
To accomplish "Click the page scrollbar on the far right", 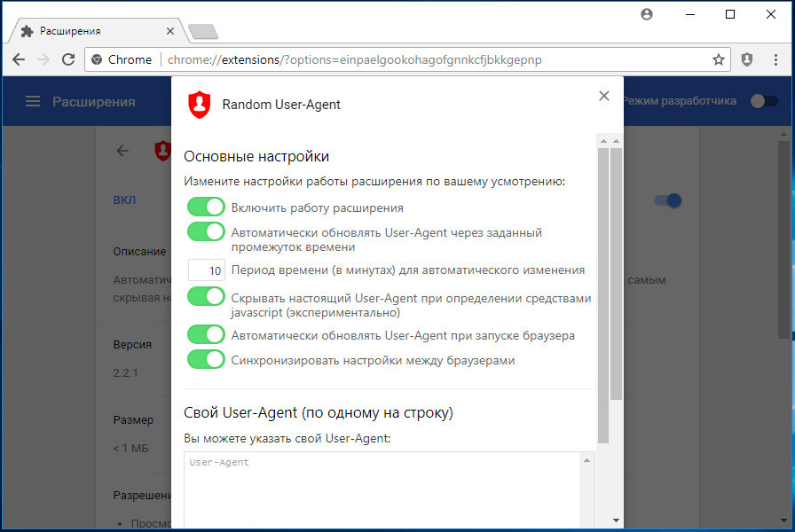I will pyautogui.click(x=784, y=239).
